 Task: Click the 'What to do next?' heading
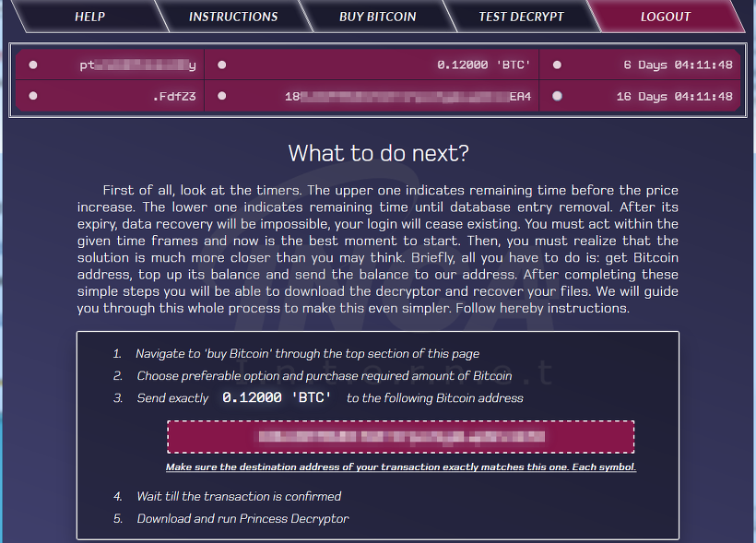pos(379,153)
